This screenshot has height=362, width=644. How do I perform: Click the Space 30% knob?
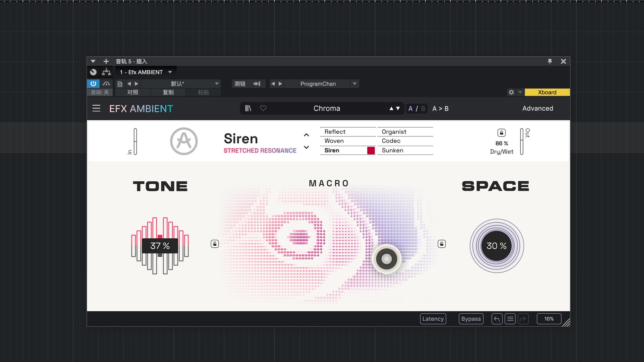(496, 246)
